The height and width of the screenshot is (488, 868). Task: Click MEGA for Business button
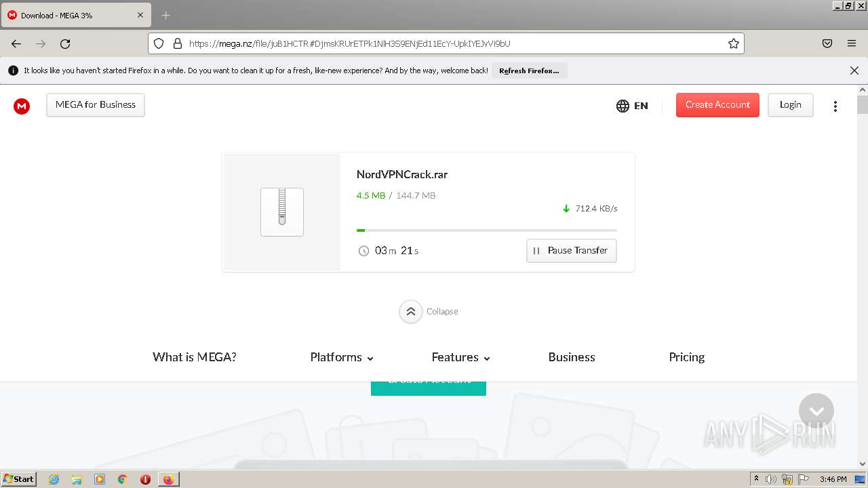pyautogui.click(x=96, y=105)
